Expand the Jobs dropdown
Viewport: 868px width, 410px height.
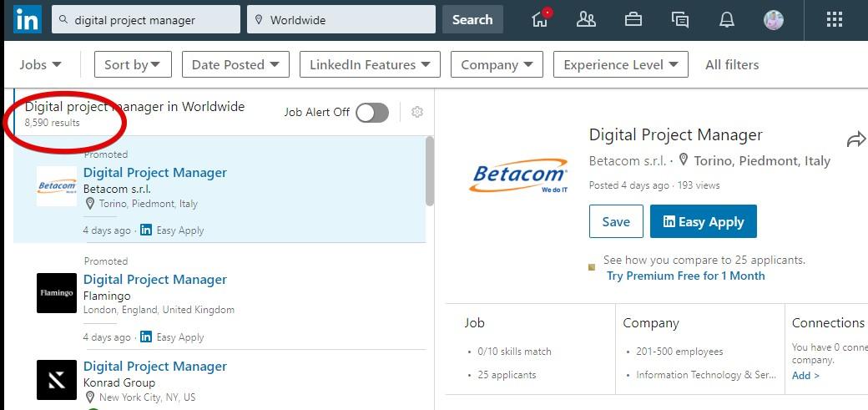coord(40,65)
